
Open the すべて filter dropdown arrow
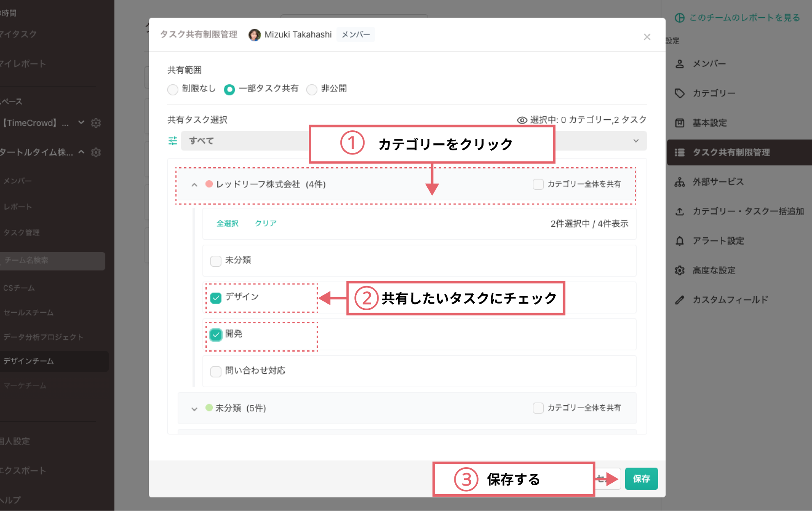tap(636, 141)
